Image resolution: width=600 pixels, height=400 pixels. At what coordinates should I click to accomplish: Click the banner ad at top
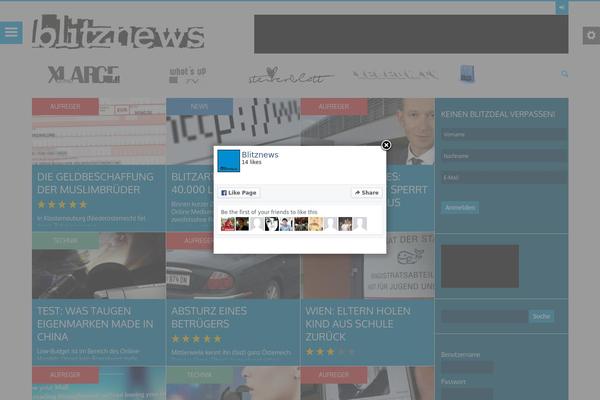click(x=411, y=34)
